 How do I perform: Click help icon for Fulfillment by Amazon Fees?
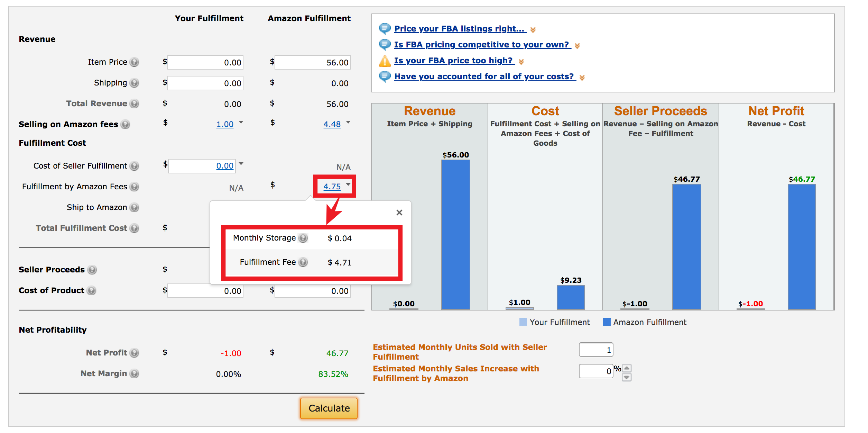[134, 187]
